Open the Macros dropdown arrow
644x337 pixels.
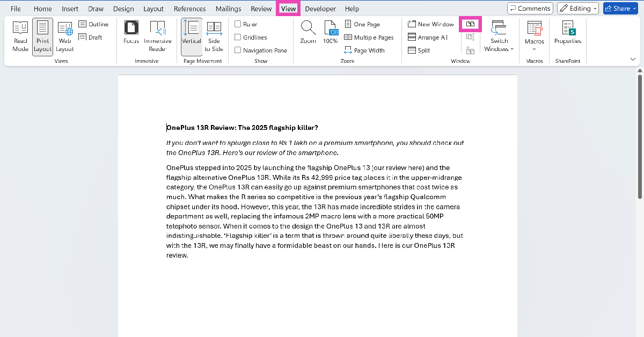[534, 49]
